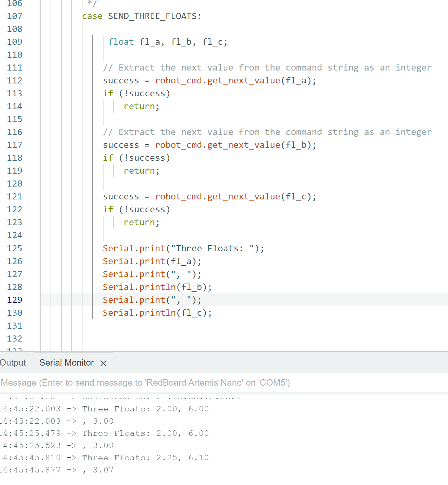The image size is (448, 485).
Task: Click the comment on line 111
Action: click(267, 67)
